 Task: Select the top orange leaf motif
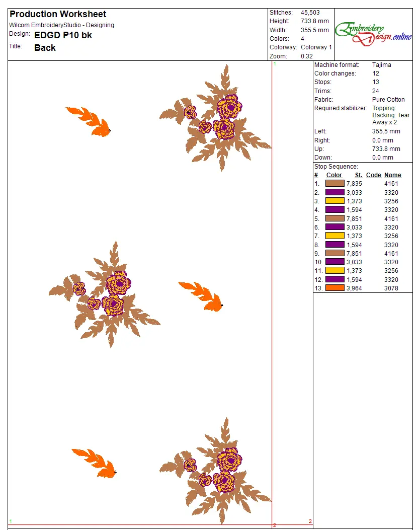click(91, 121)
